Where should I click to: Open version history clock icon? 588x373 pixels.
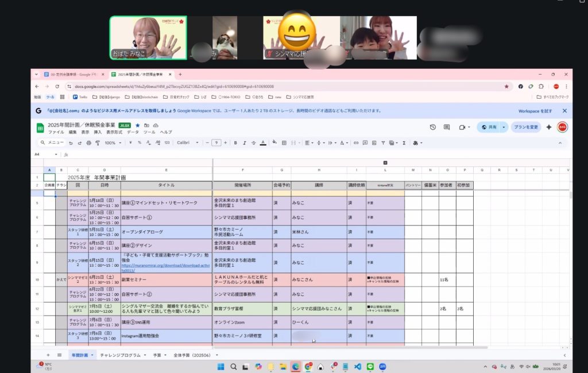pyautogui.click(x=432, y=127)
